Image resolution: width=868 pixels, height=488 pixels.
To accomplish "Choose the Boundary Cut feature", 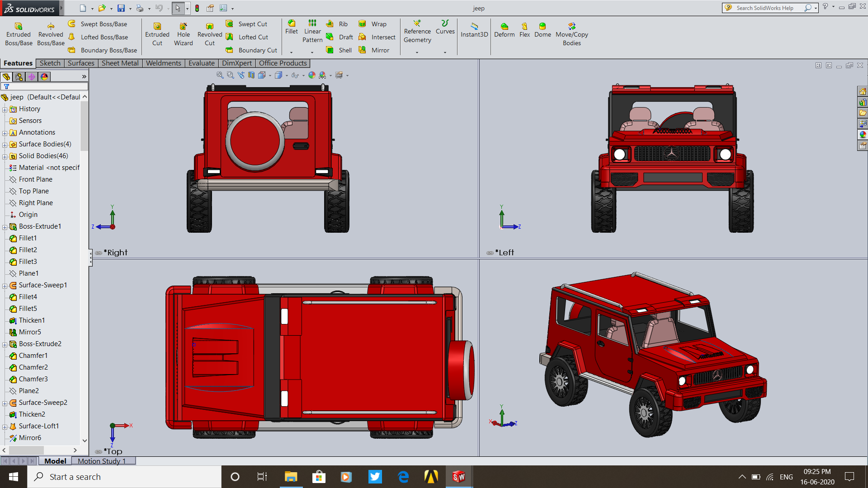I will click(x=251, y=50).
